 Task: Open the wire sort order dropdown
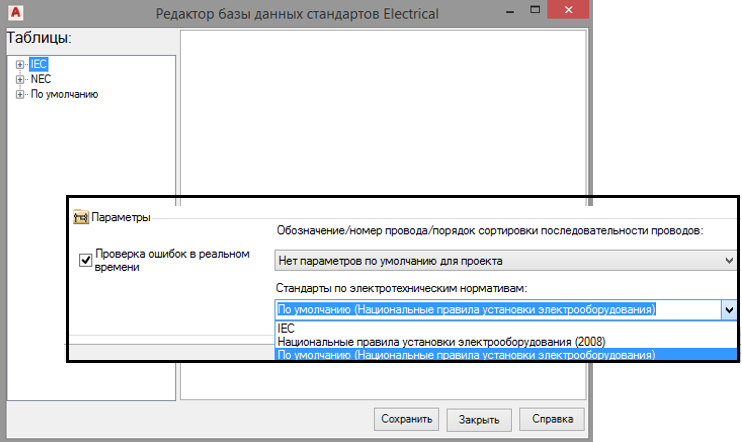point(505,261)
